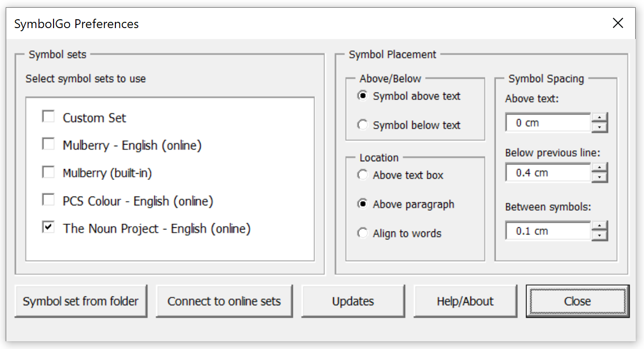The height and width of the screenshot is (349, 644).
Task: Open the Help/About dialog
Action: tap(465, 301)
